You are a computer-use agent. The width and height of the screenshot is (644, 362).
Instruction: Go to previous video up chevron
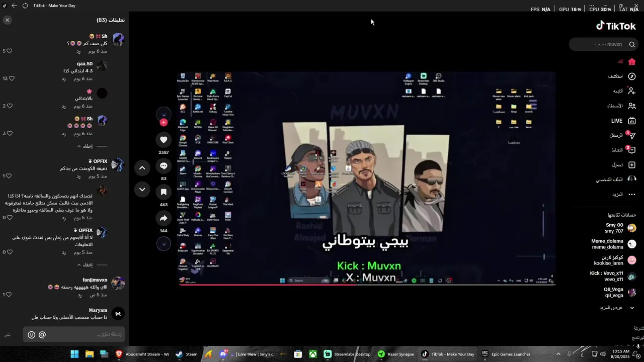142,168
